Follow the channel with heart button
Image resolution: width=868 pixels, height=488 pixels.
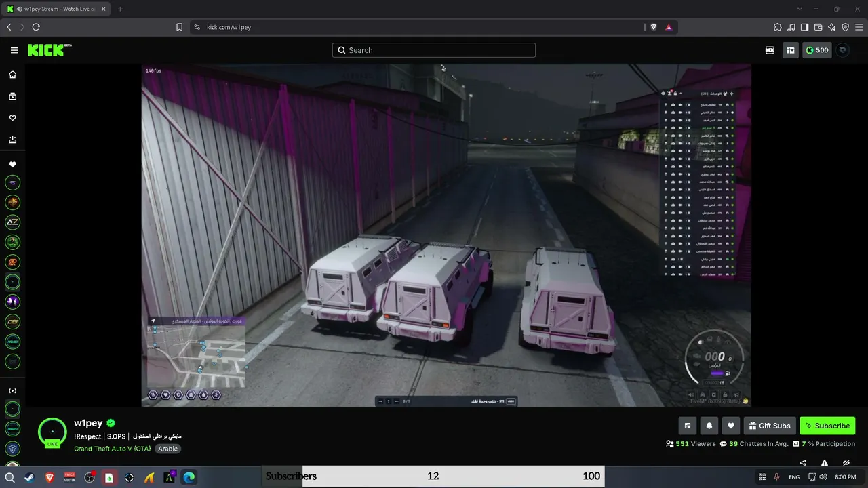click(731, 426)
